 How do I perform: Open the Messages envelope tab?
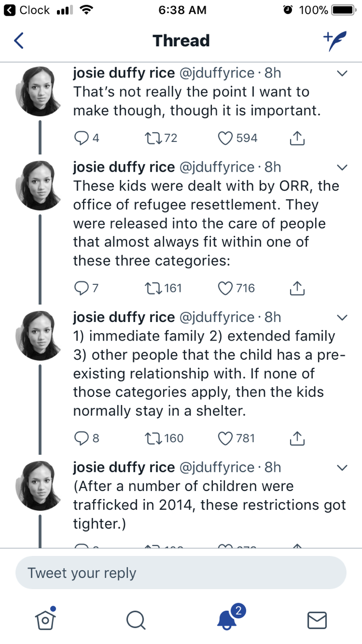pos(317,620)
